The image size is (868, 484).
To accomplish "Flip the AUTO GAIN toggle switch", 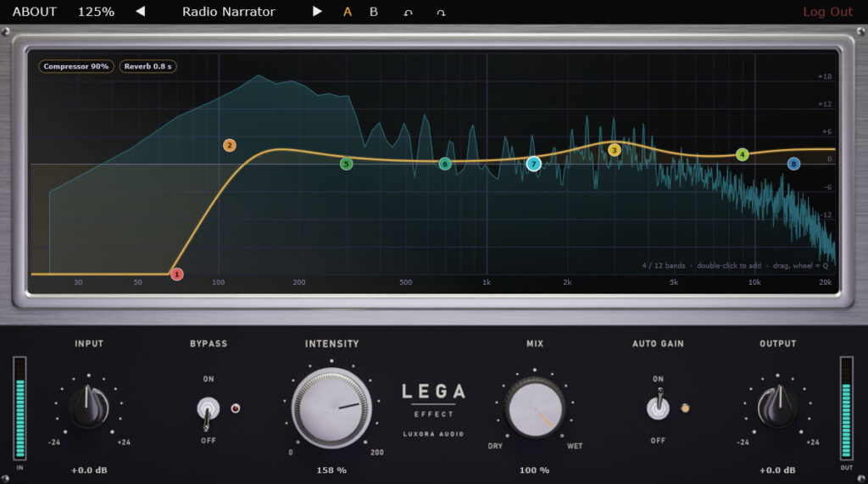I will coord(658,405).
